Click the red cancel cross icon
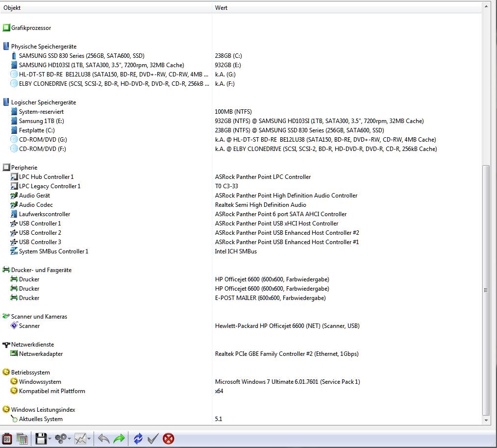This screenshot has width=497, height=448. point(168,439)
